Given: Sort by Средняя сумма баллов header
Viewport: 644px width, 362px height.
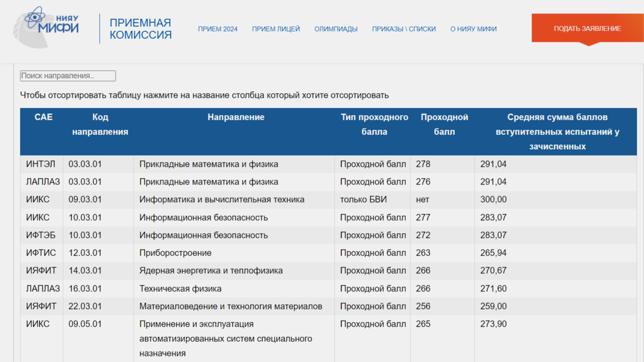Looking at the screenshot, I should tap(557, 132).
